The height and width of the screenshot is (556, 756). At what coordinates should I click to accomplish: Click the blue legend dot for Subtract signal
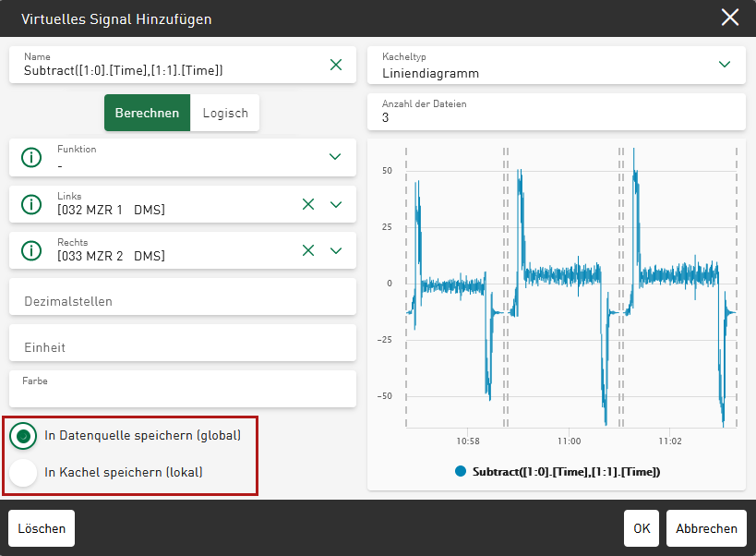[x=461, y=471]
